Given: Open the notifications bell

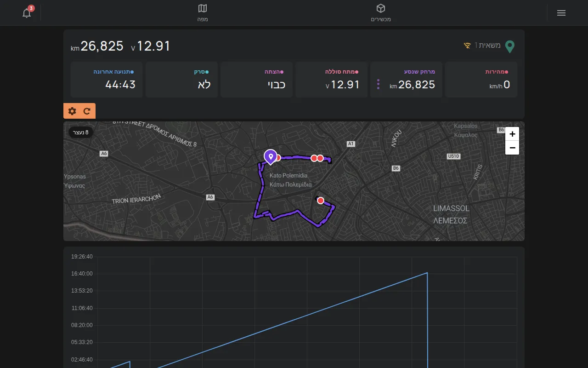Looking at the screenshot, I should coord(27,13).
